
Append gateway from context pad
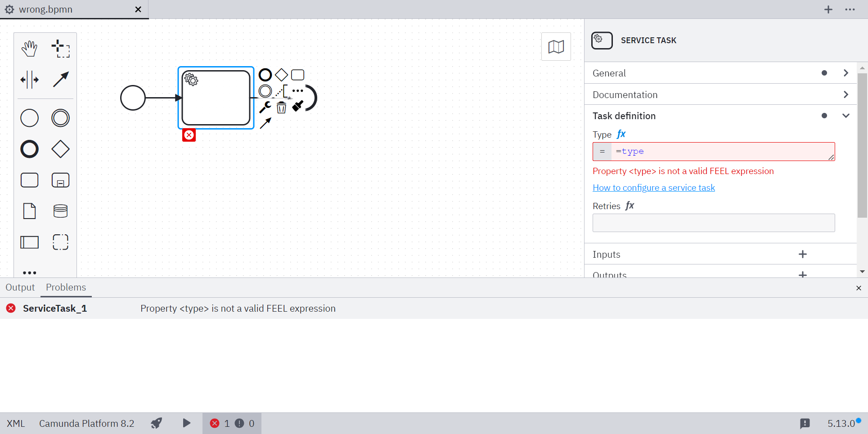(x=282, y=75)
